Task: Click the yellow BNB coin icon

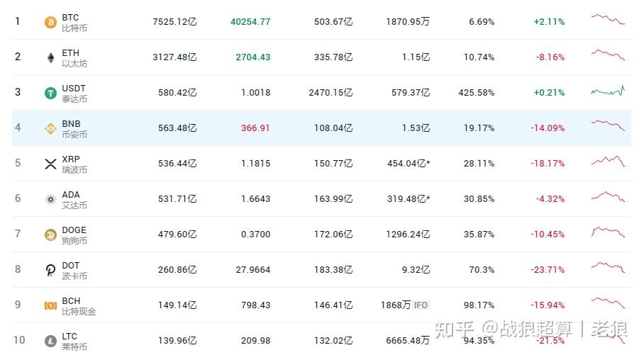Action: tap(50, 128)
